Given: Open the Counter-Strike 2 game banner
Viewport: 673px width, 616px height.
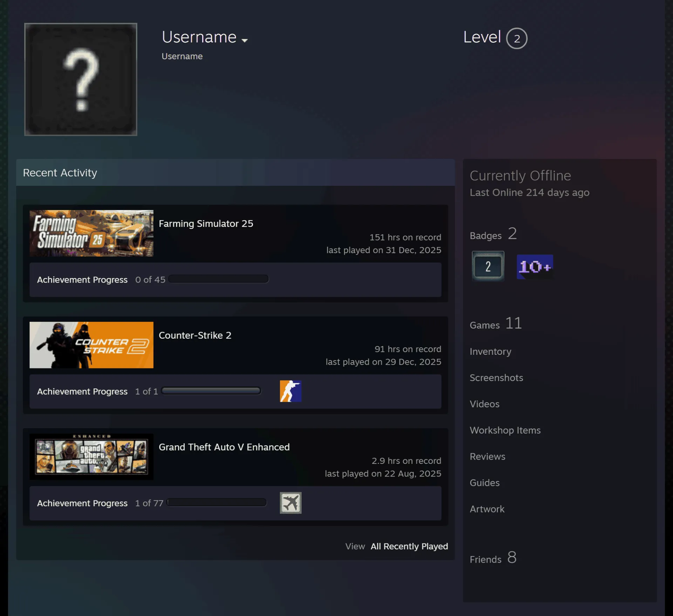Looking at the screenshot, I should (x=91, y=345).
